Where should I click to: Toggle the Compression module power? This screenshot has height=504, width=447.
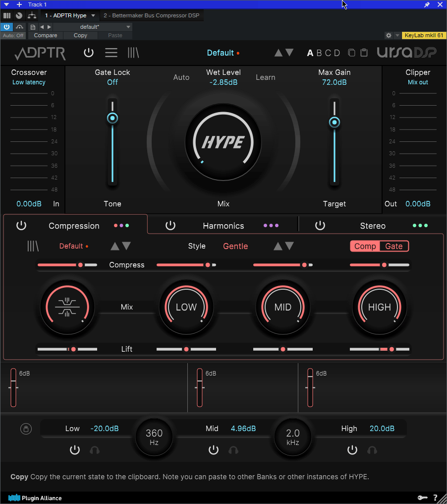pos(21,226)
